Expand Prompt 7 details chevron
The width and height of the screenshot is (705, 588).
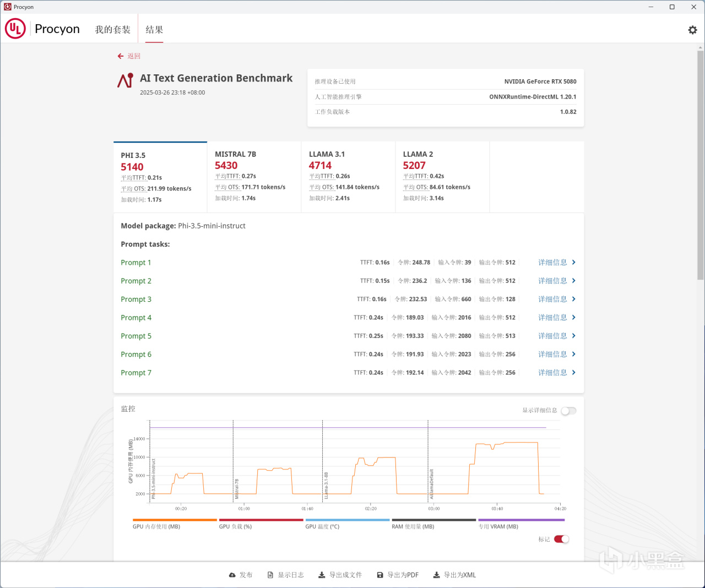tap(573, 373)
